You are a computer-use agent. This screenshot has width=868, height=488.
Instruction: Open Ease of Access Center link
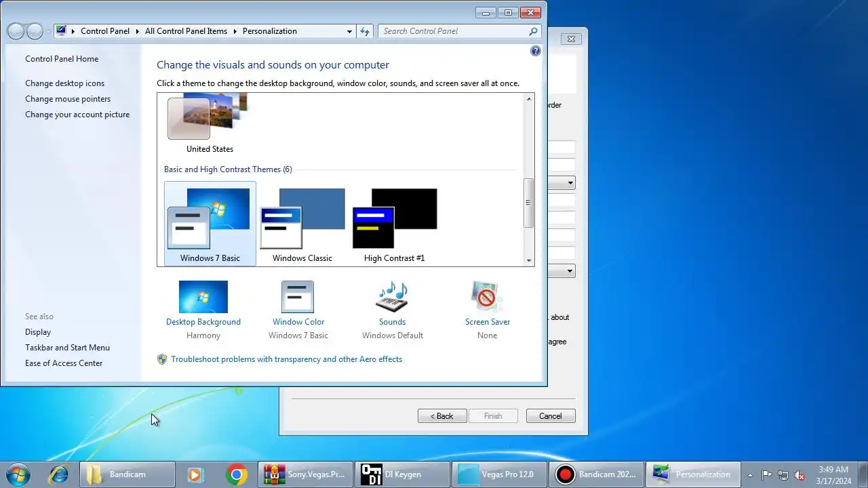(x=64, y=363)
